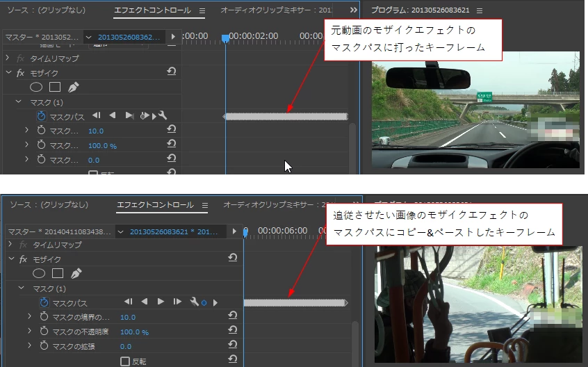Track mask backward in upper マスクパス row
The width and height of the screenshot is (588, 367).
click(x=112, y=115)
